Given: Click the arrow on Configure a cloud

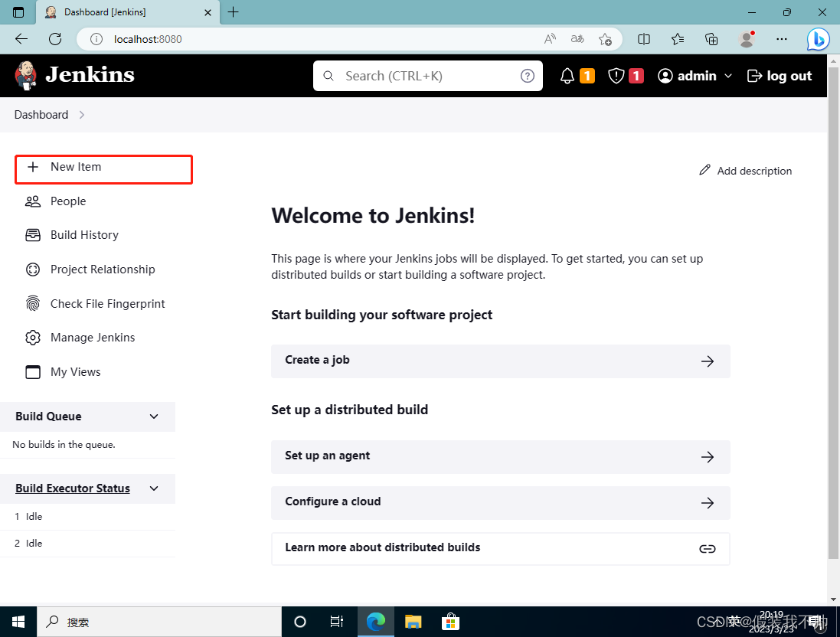Looking at the screenshot, I should tap(707, 502).
